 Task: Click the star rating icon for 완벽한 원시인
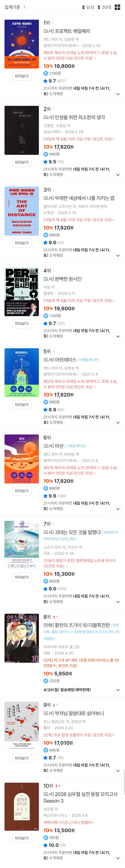45,323
